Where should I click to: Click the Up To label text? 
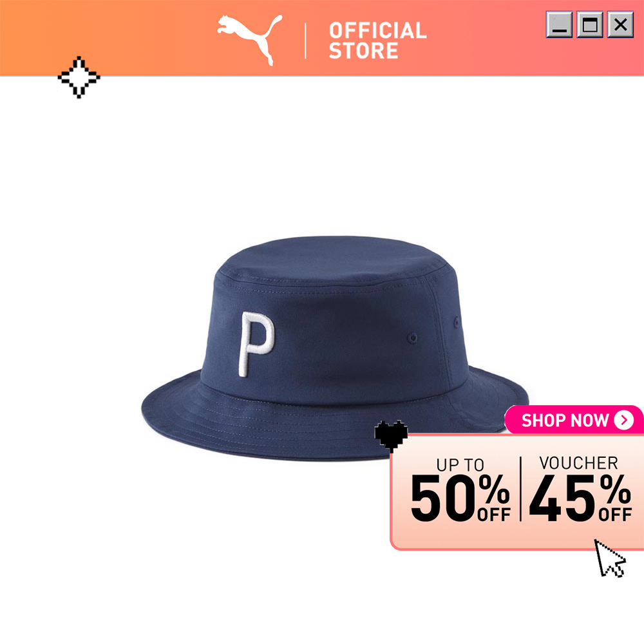[x=460, y=465]
